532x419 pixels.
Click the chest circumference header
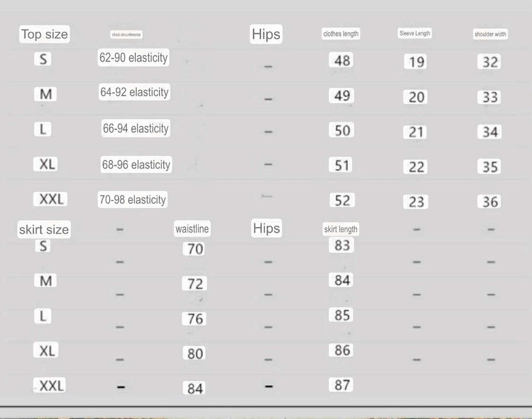(x=126, y=35)
